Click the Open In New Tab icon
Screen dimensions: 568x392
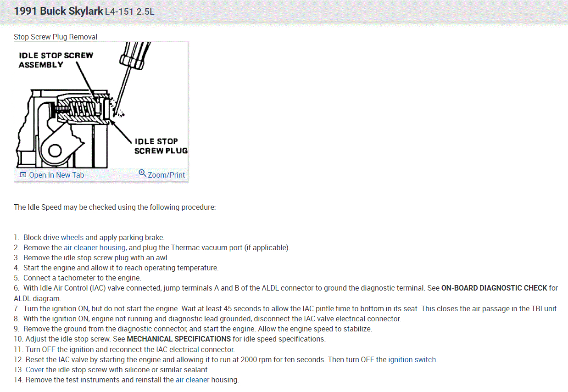23,175
